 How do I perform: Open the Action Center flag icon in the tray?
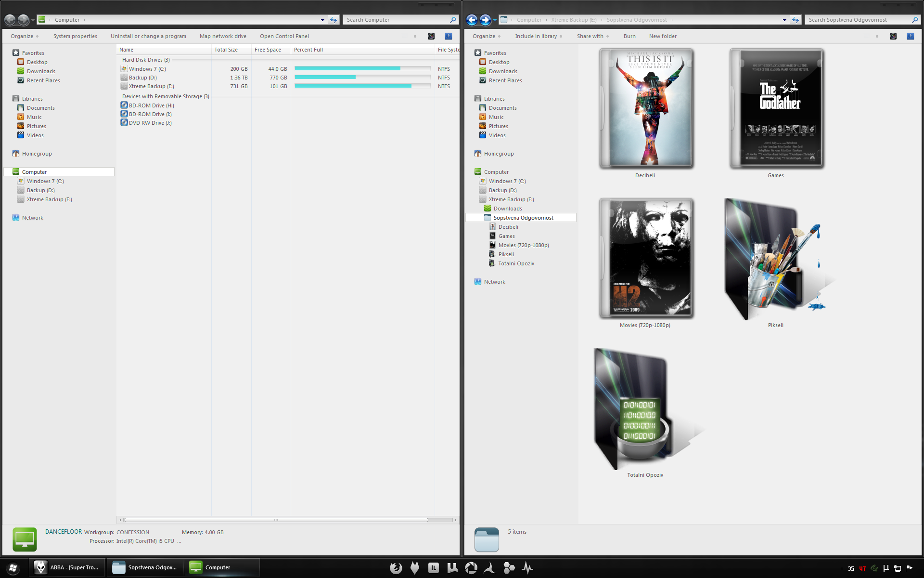point(909,568)
